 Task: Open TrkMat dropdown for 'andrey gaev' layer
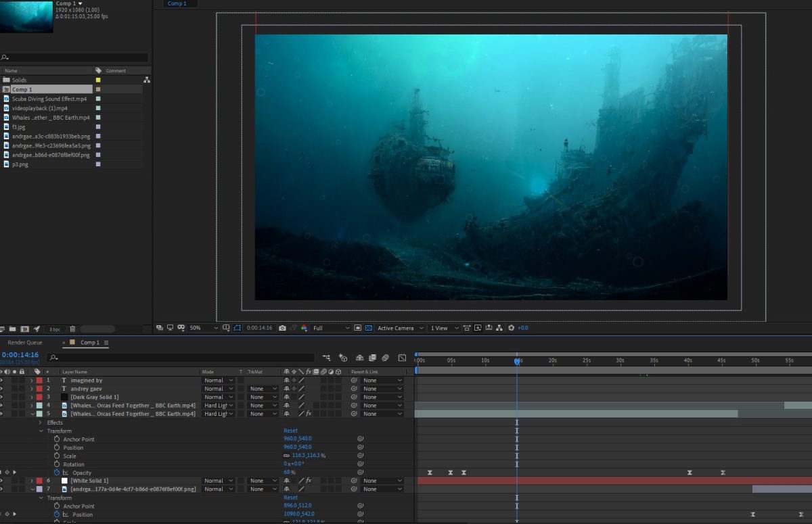point(263,389)
